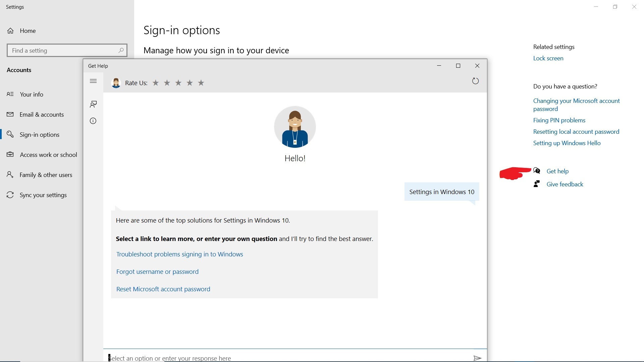
Task: Select Email & accounts section
Action: pyautogui.click(x=42, y=115)
